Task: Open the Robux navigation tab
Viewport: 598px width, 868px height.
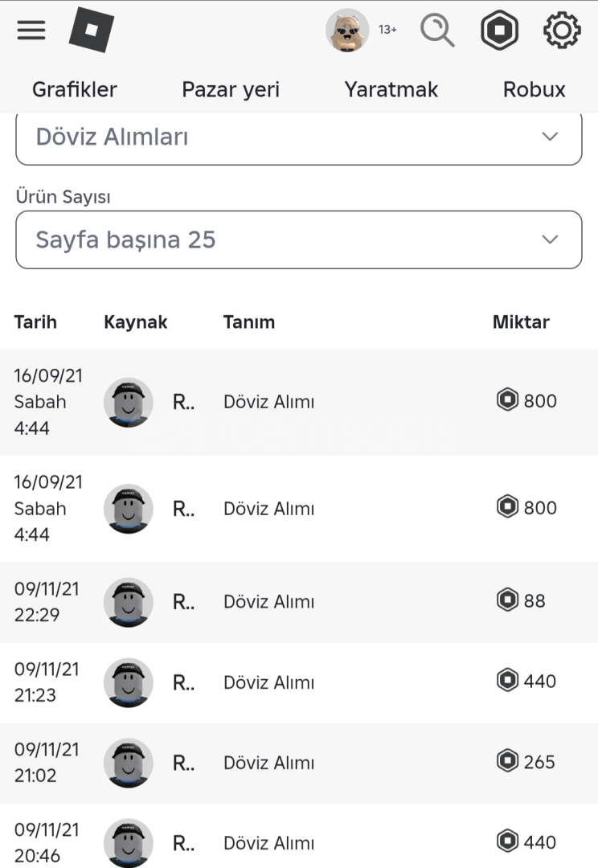Action: [535, 89]
